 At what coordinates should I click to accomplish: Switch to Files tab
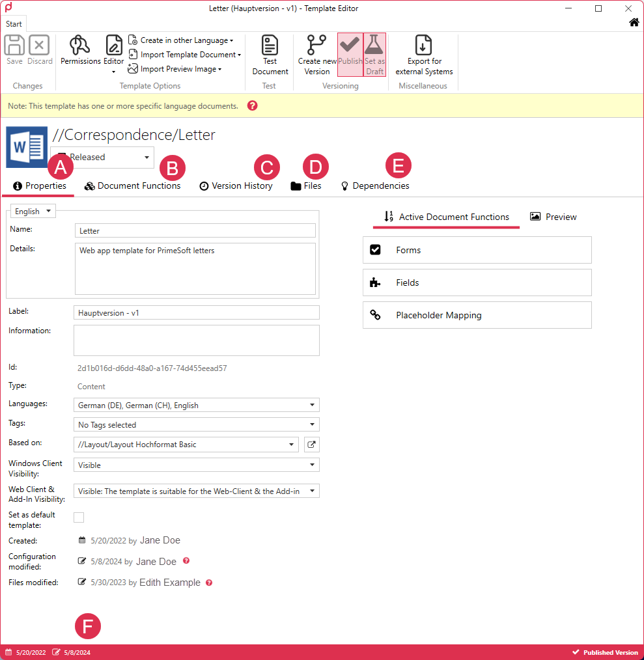(x=306, y=186)
